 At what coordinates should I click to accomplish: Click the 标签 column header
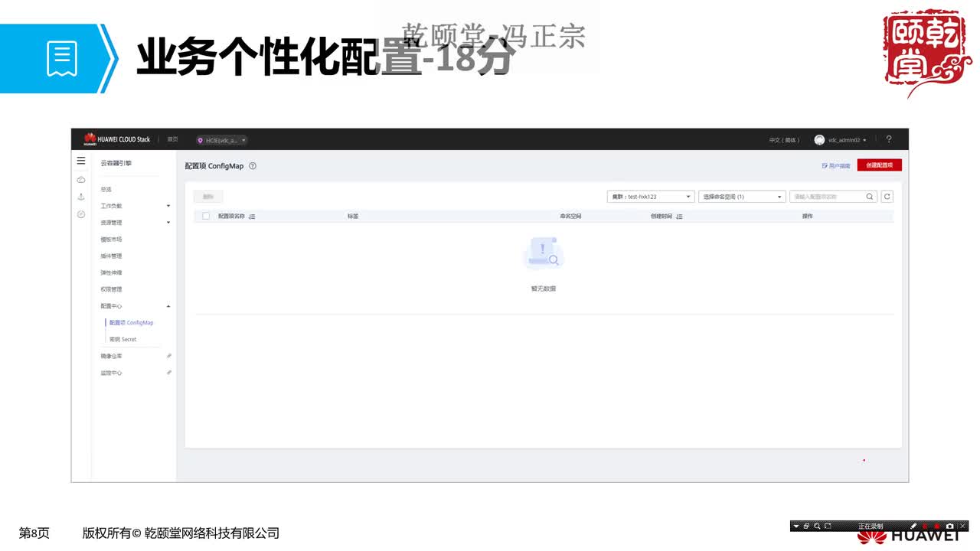[x=353, y=217]
